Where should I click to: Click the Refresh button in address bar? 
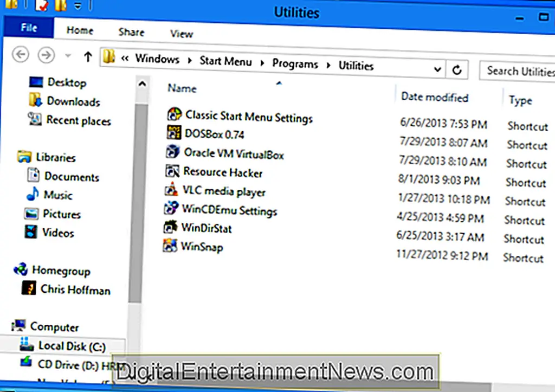tap(457, 70)
